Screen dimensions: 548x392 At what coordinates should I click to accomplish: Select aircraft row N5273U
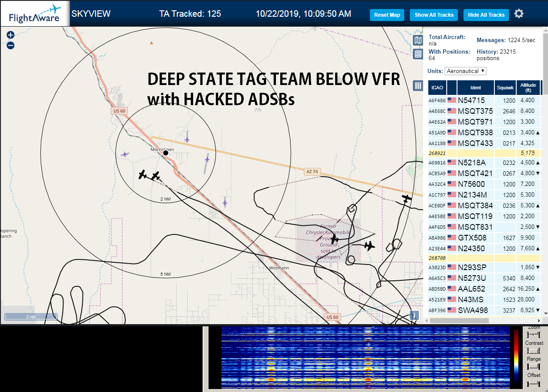pyautogui.click(x=484, y=278)
